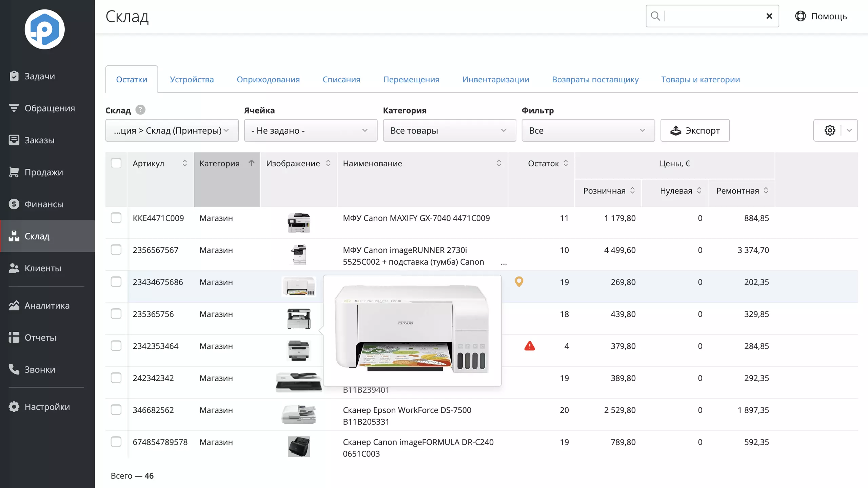Check the 235365756 row checkbox
The image size is (868, 488).
coord(116,314)
